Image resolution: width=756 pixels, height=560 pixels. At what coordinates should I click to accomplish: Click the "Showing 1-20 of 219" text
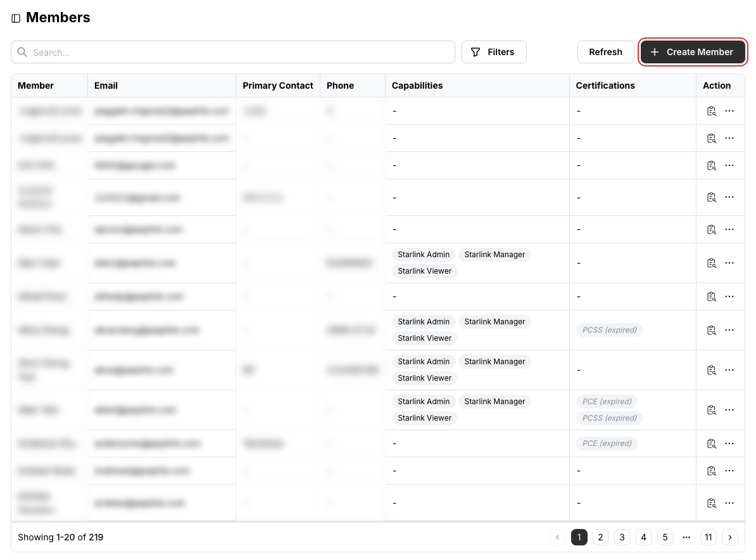tap(61, 537)
